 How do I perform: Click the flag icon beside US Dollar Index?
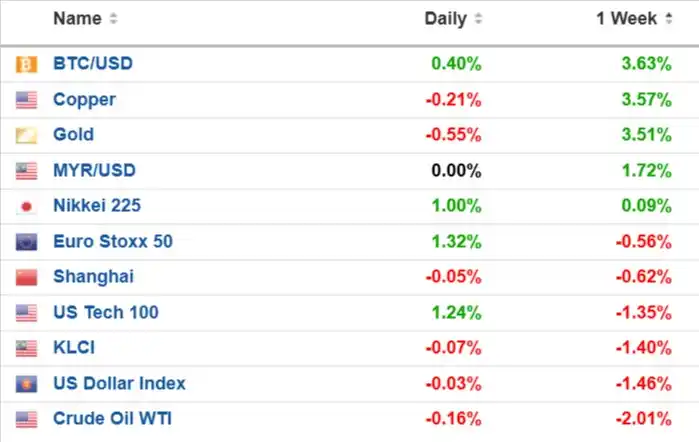click(26, 384)
